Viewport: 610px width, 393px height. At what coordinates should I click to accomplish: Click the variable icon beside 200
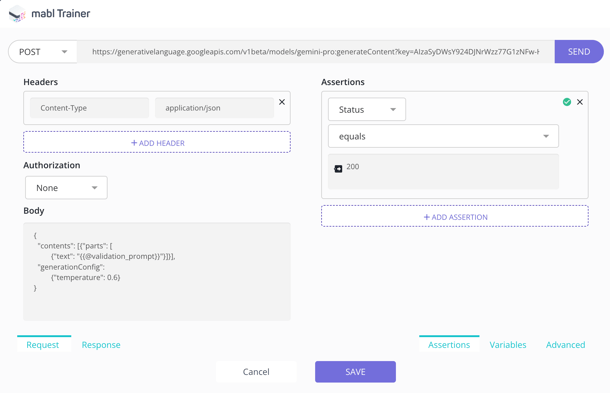pos(338,168)
